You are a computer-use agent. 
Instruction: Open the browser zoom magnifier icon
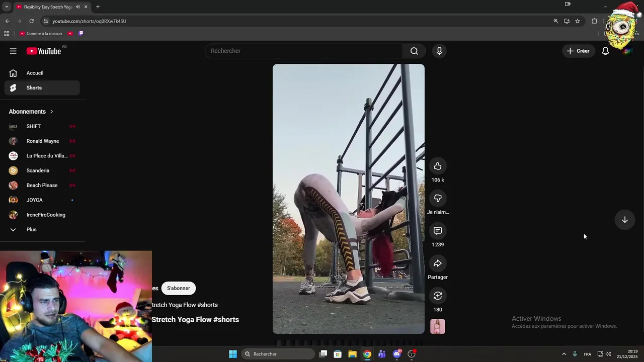(556, 21)
